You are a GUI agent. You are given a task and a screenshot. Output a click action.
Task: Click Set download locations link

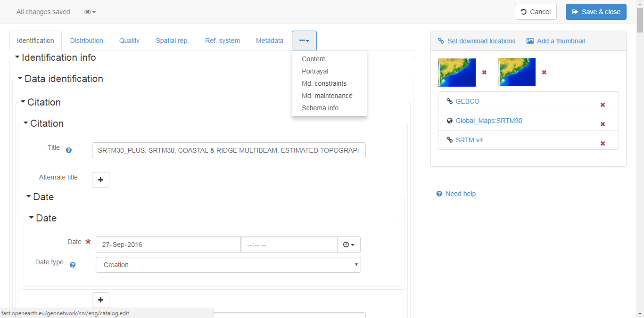pos(477,41)
